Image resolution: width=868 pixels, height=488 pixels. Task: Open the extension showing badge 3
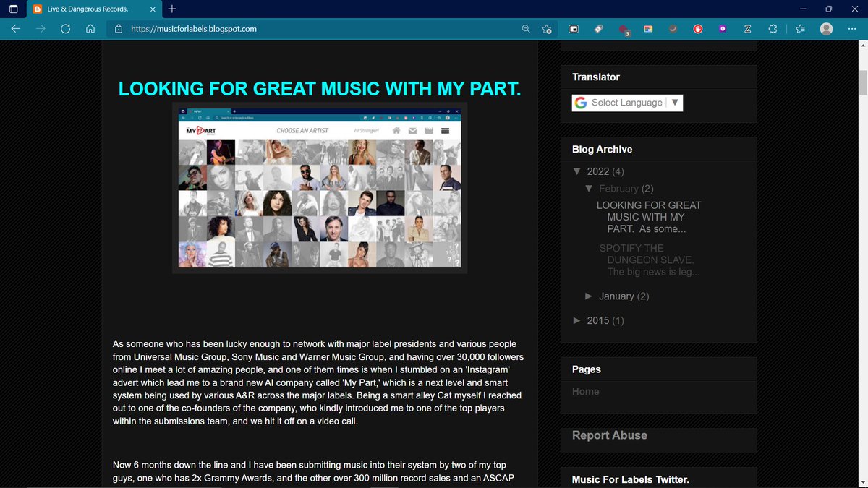[x=624, y=30]
